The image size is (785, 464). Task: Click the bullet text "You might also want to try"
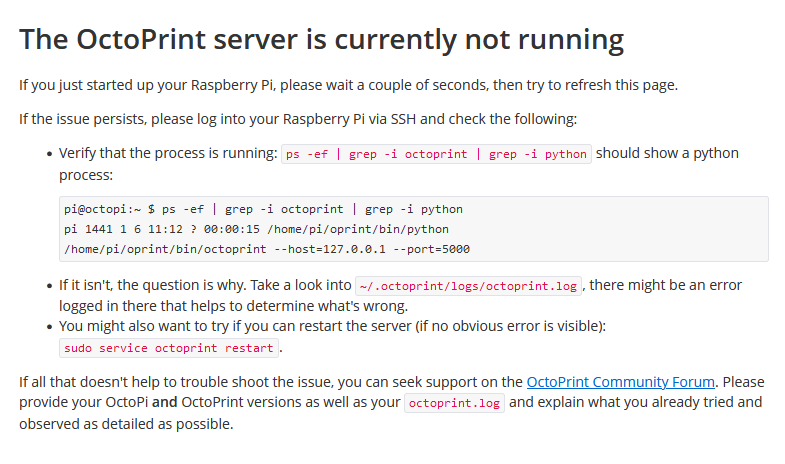coord(332,326)
